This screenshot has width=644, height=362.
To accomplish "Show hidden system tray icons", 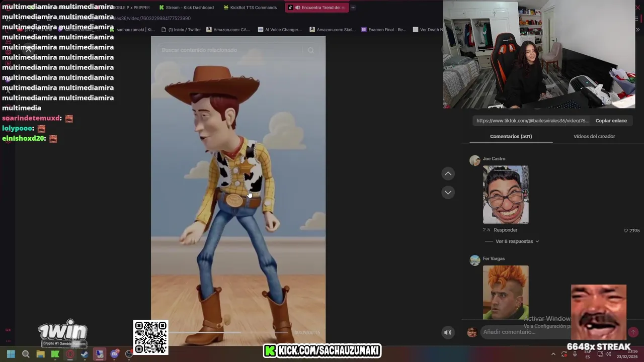I will [x=553, y=354].
